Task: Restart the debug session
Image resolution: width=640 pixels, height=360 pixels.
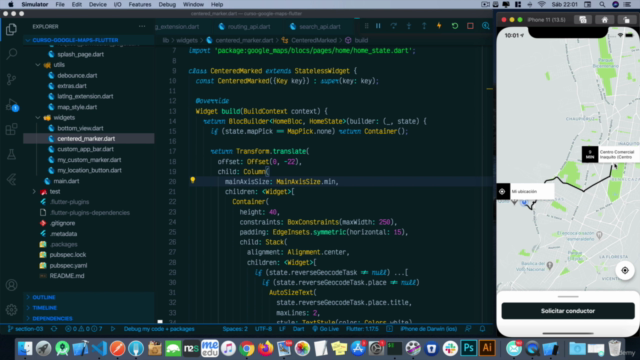Action: 455,26
